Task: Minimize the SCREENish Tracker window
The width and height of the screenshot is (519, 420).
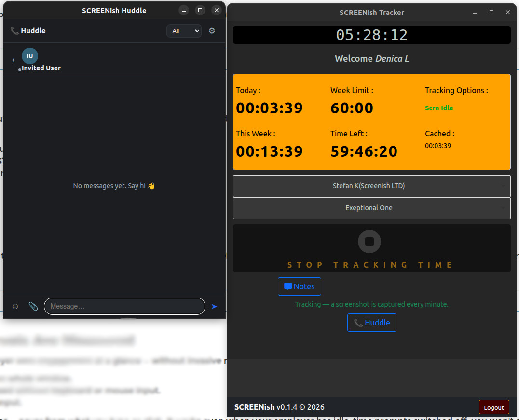Action: point(475,13)
